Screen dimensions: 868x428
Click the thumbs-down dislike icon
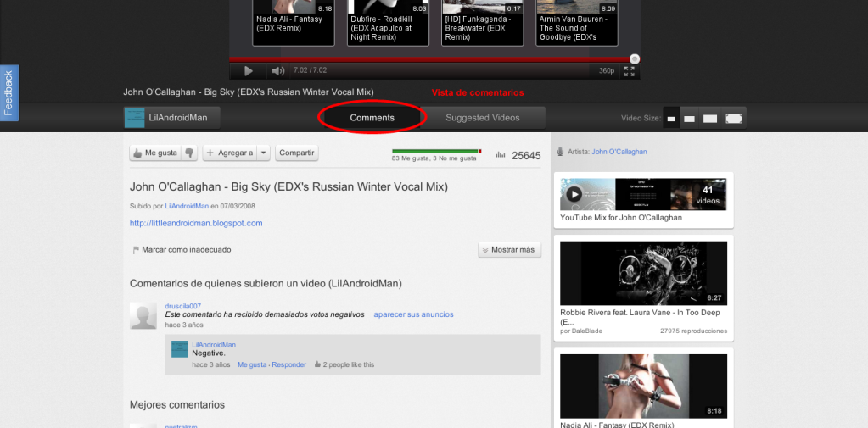190,153
